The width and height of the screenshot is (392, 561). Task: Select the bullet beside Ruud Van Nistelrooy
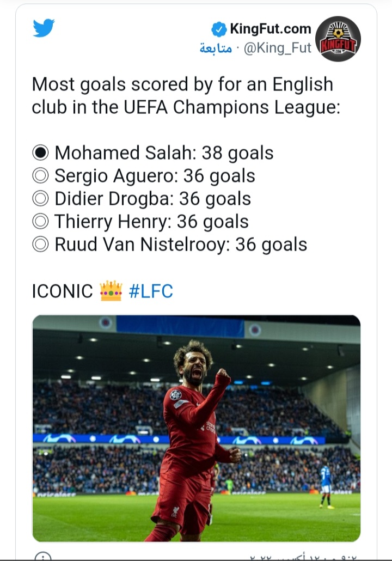[x=41, y=245]
